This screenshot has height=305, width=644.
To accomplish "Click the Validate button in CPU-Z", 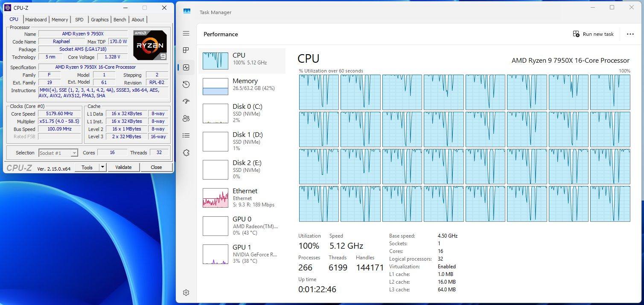I will coord(123,167).
